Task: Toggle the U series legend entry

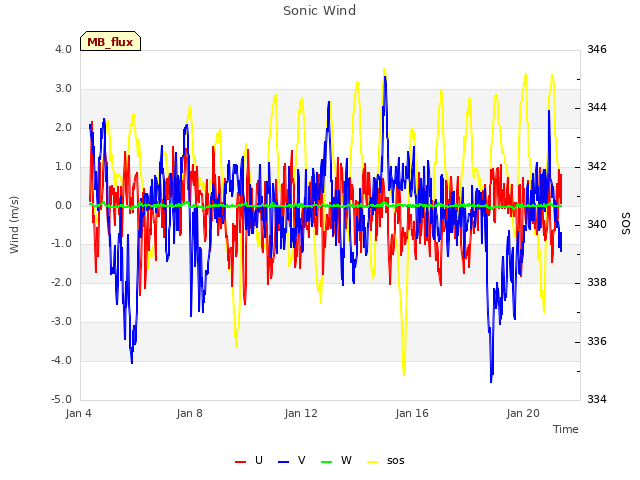Action: (249, 461)
